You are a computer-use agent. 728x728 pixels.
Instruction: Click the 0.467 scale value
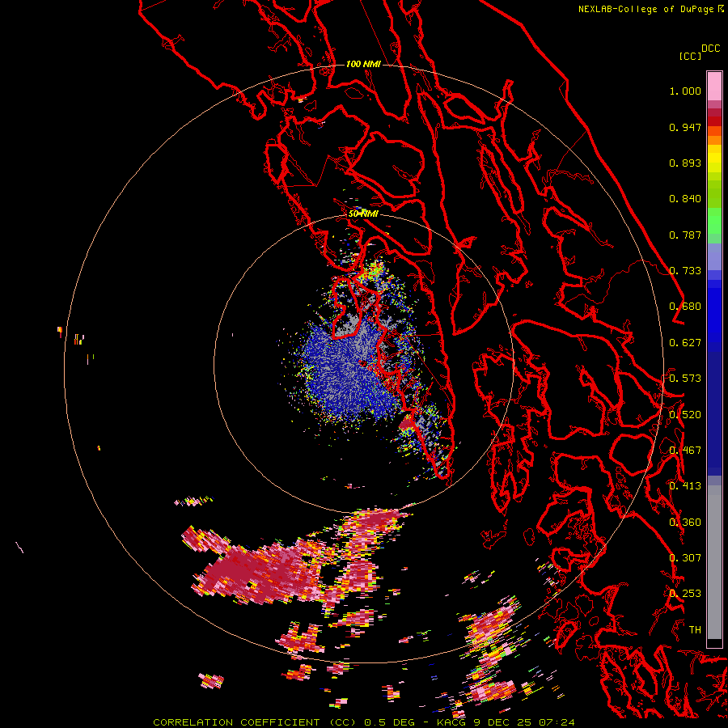(x=685, y=451)
